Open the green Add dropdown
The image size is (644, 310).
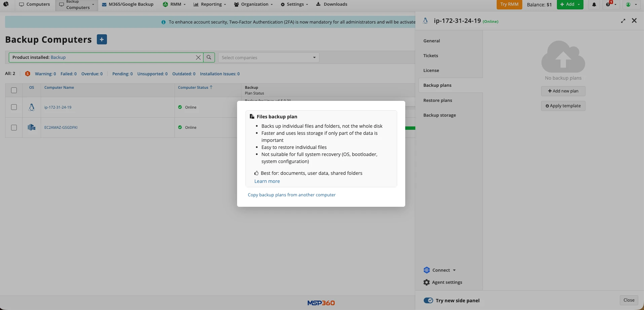pos(570,4)
